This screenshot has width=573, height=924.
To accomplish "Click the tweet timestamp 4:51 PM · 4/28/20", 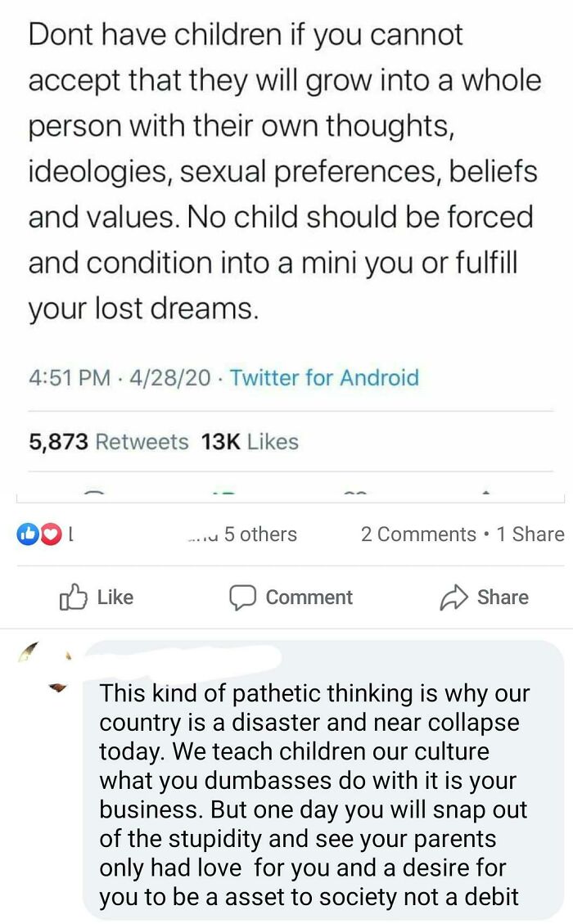I will click(x=120, y=378).
